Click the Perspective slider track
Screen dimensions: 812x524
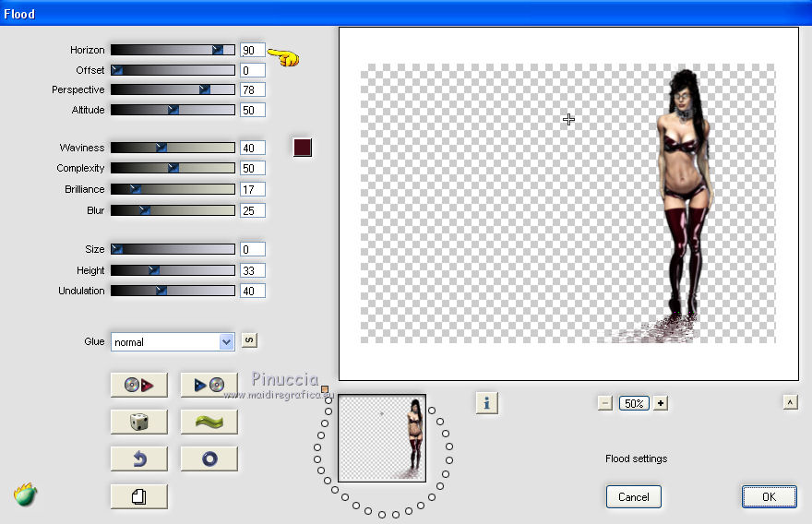click(173, 89)
